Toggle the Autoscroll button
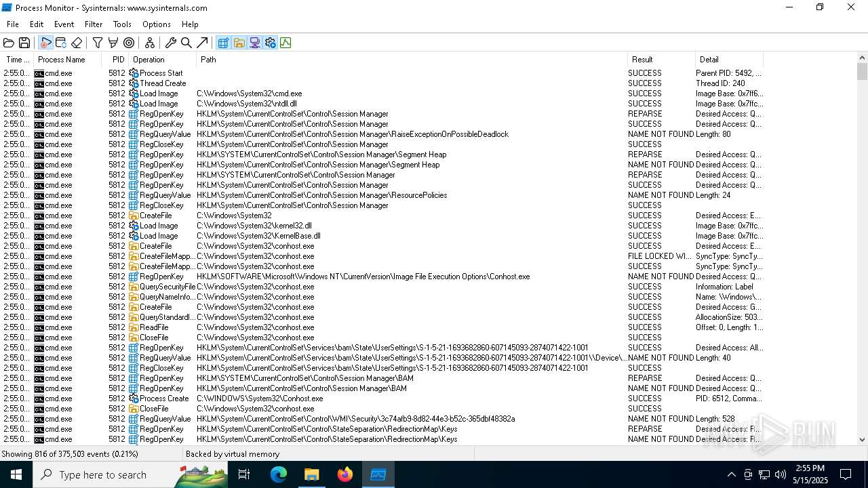This screenshot has width=868, height=488. point(61,43)
